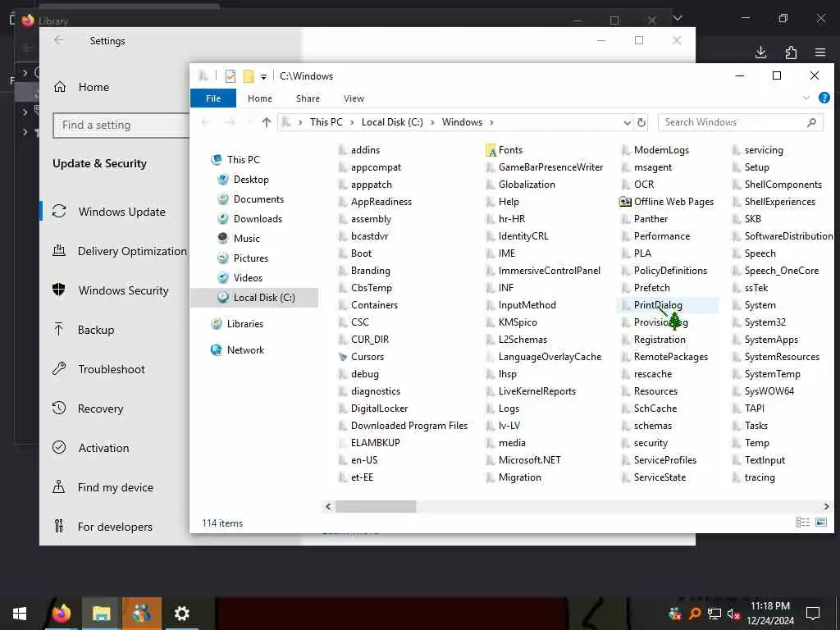Click the scroll right arrow of file list
Viewport: 840px width, 630px height.
pyautogui.click(x=826, y=506)
